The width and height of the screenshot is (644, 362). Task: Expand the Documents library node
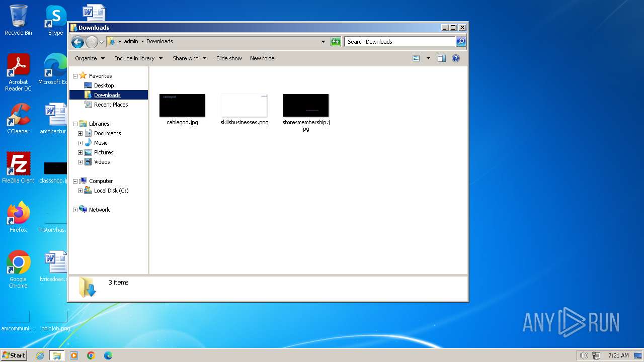[x=80, y=133]
